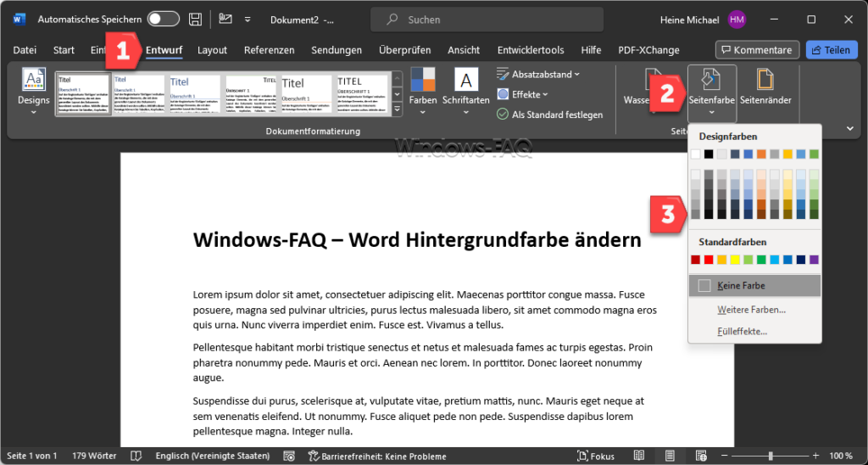Open the Farben color scheme dropdown
This screenshot has height=465, width=868.
(x=423, y=92)
